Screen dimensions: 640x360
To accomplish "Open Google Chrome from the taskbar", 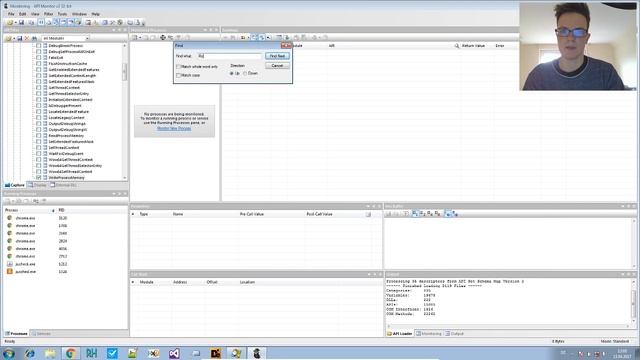I will pyautogui.click(x=71, y=353).
